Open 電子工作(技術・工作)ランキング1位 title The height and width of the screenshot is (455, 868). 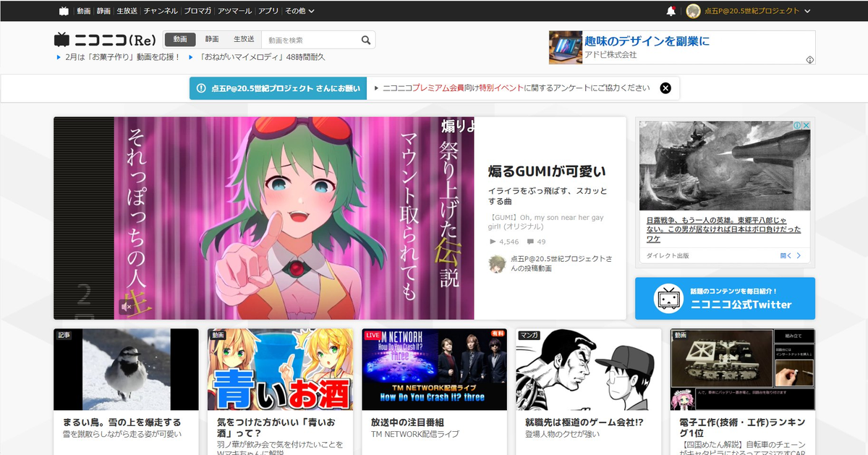(x=743, y=428)
